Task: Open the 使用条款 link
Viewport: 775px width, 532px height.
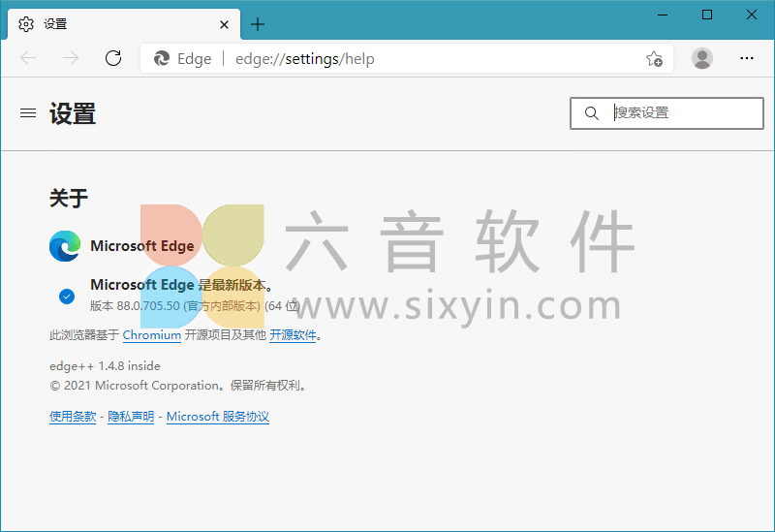Action: click(x=73, y=417)
